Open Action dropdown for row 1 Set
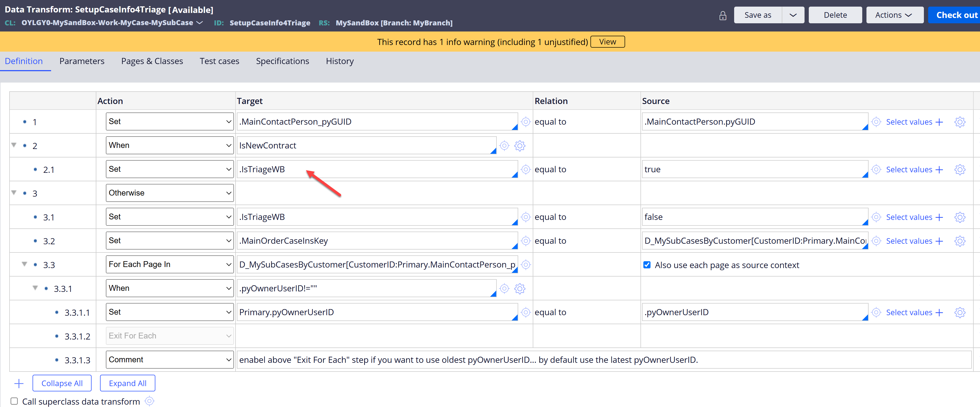This screenshot has height=407, width=980. pos(170,122)
